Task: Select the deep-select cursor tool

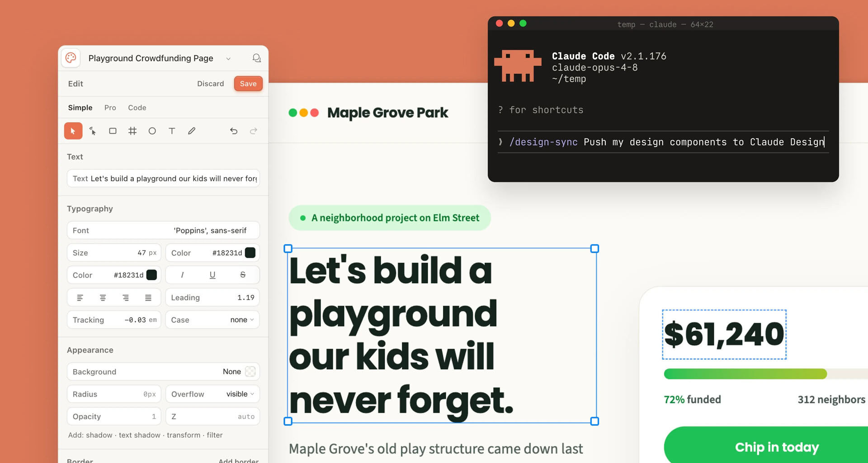Action: pyautogui.click(x=93, y=131)
